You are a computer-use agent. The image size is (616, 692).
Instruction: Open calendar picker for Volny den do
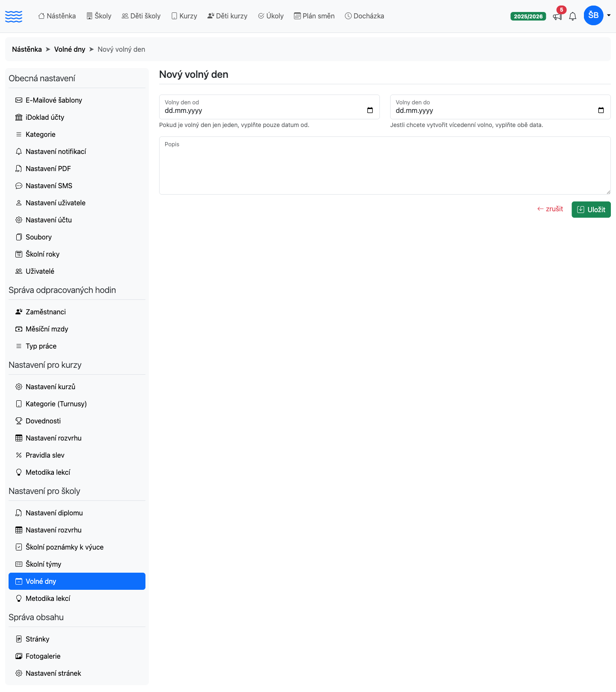(x=601, y=110)
